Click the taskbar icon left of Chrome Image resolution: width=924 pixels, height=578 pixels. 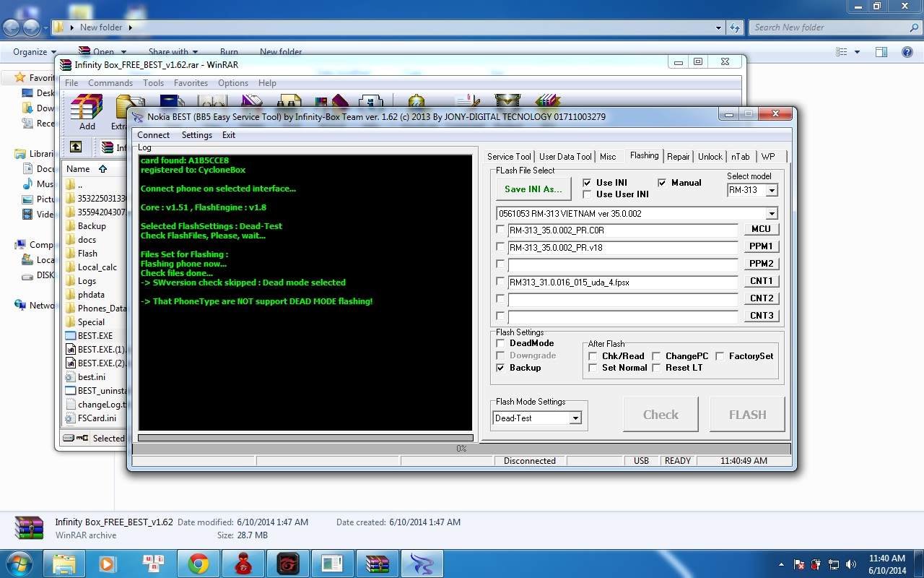coord(153,564)
